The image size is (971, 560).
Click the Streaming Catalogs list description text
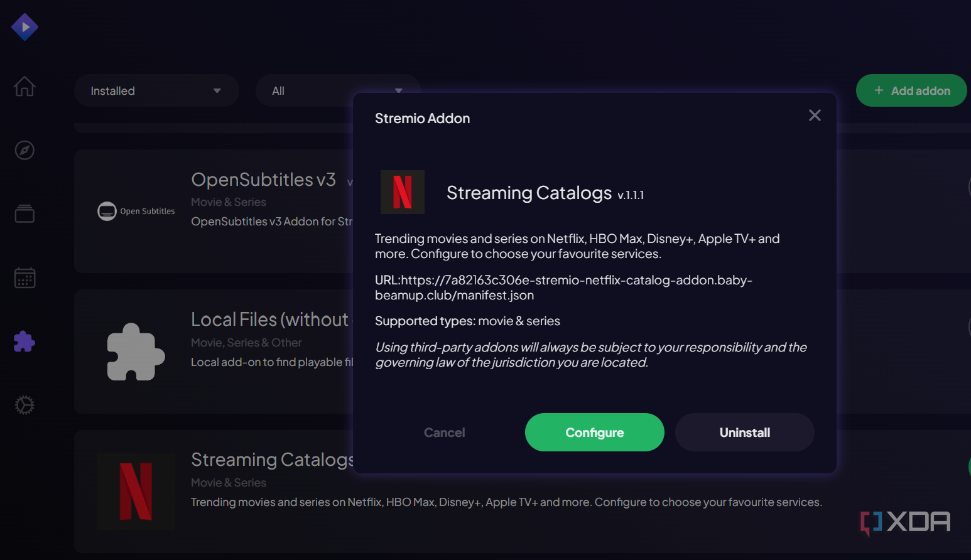click(x=506, y=502)
